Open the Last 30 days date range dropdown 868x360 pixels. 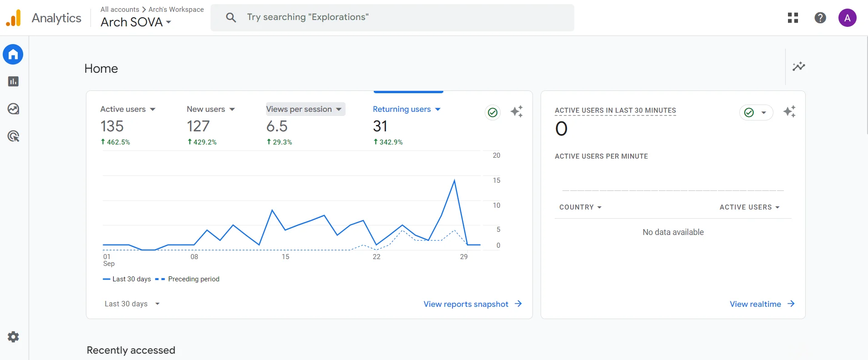point(132,304)
